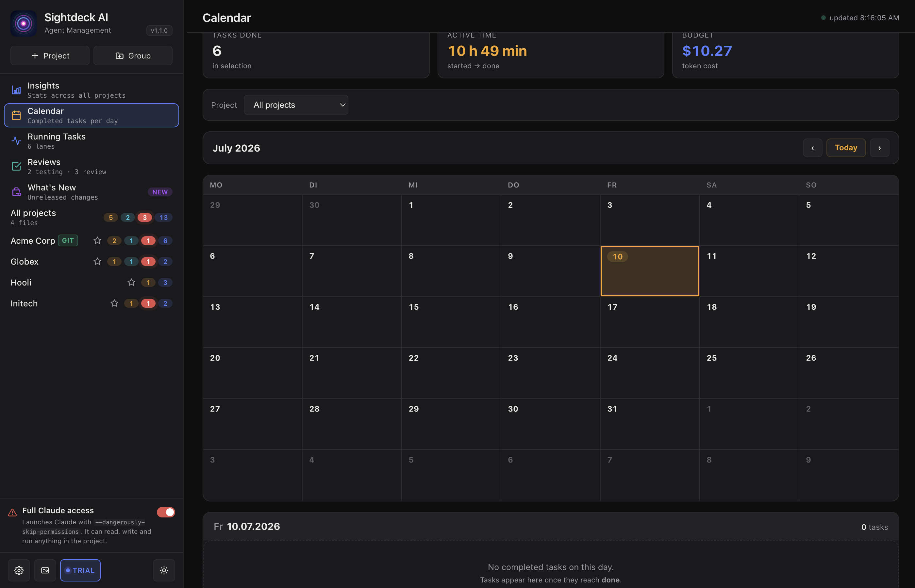Image resolution: width=915 pixels, height=588 pixels.
Task: Click July 2026 month title
Action: 236,148
